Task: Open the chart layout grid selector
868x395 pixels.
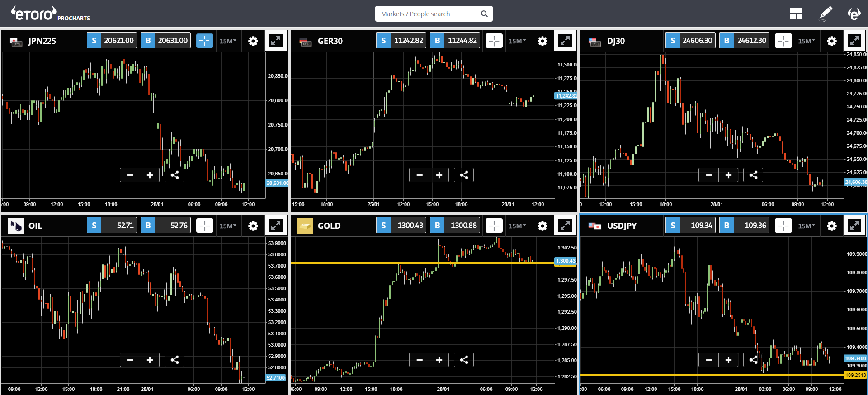Action: click(x=796, y=14)
